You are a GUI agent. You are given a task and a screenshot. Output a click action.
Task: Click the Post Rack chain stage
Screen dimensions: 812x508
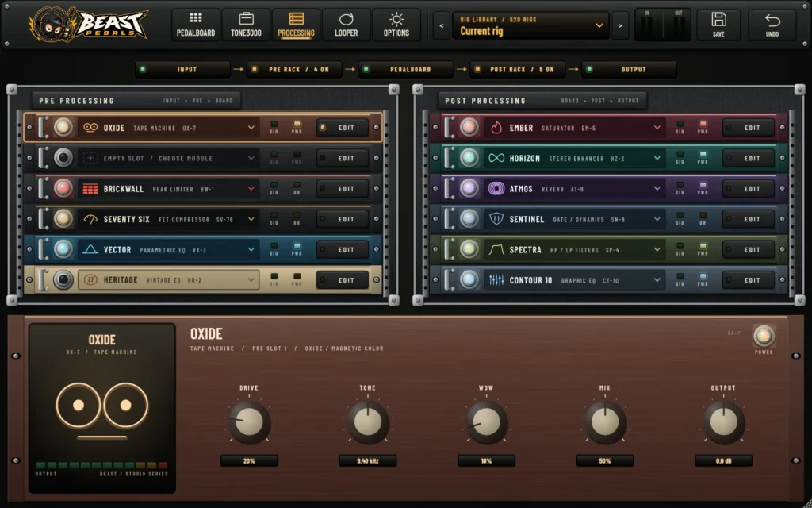(x=517, y=70)
